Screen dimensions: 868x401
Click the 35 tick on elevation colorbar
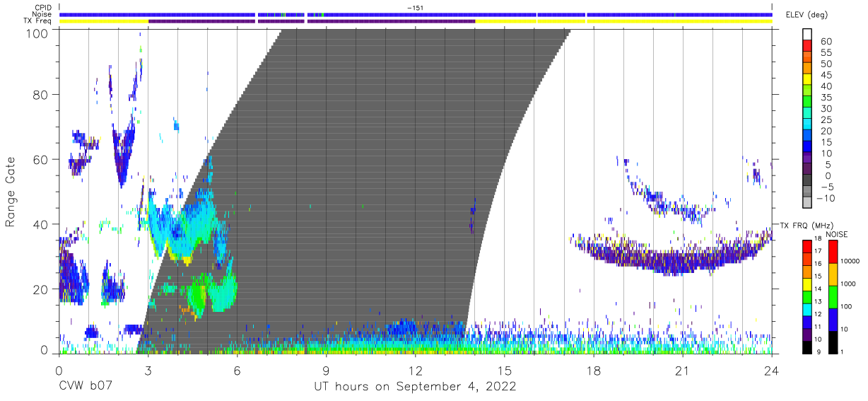click(x=826, y=98)
